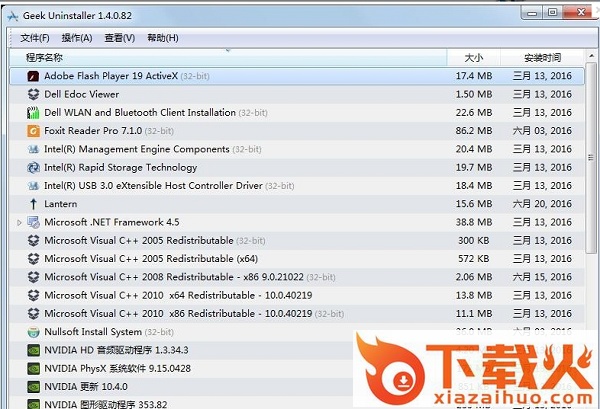Click the Visual C++ 2010 x64 Redistributable icon
This screenshot has height=409, width=600.
33,295
